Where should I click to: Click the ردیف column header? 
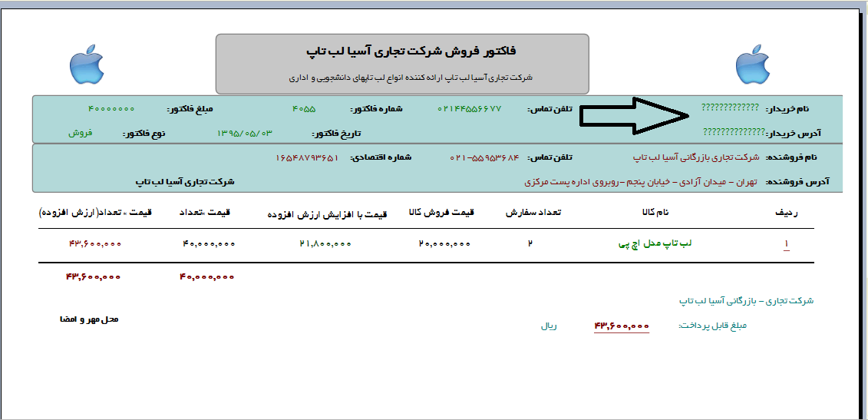coord(786,213)
